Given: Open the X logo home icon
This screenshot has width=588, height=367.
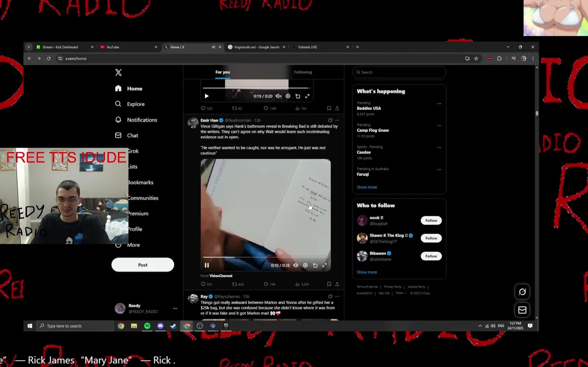Looking at the screenshot, I should click(x=118, y=72).
